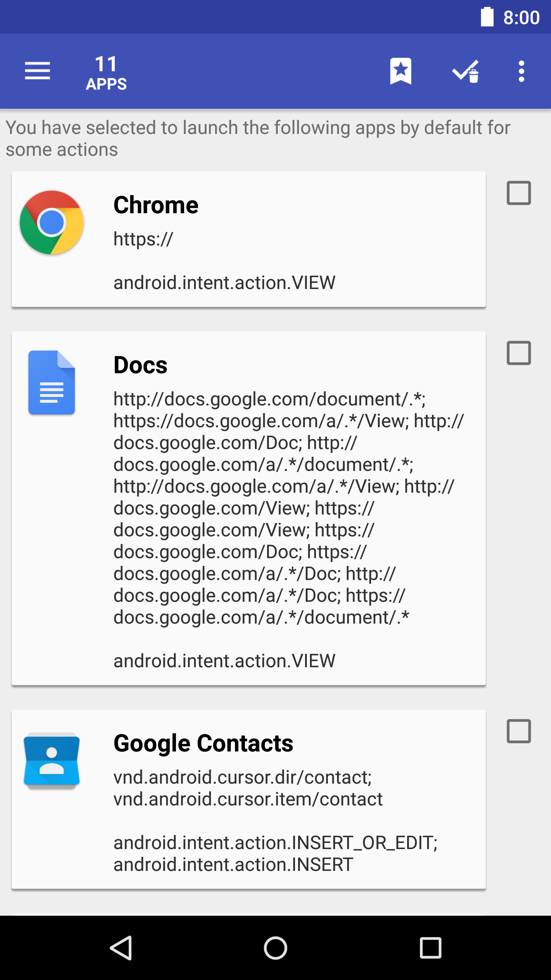Tap Chrome's android.intent.action.VIEW text
This screenshot has height=980, width=551.
[x=224, y=283]
